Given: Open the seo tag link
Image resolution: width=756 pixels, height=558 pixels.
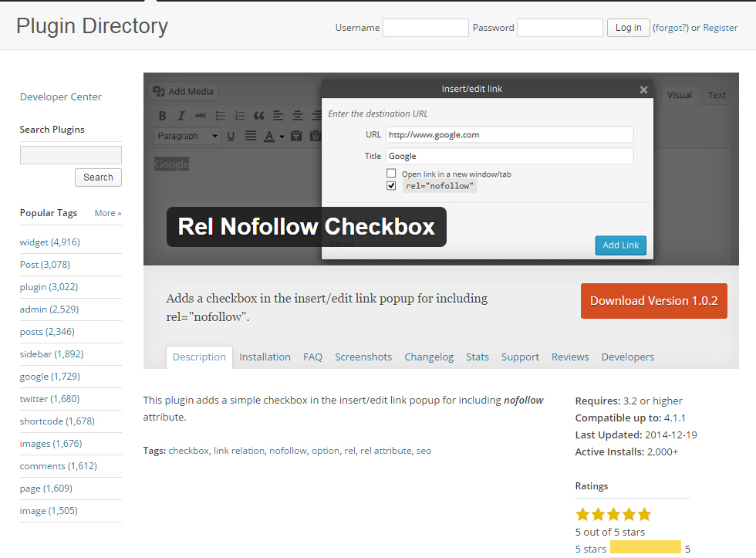Looking at the screenshot, I should point(424,451).
